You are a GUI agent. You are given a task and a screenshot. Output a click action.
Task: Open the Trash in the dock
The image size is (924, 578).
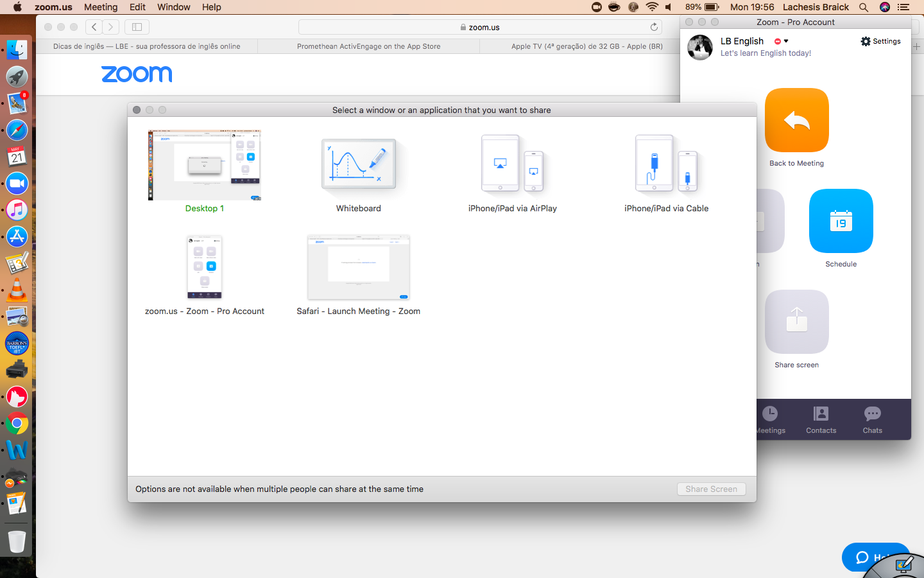[x=17, y=541]
